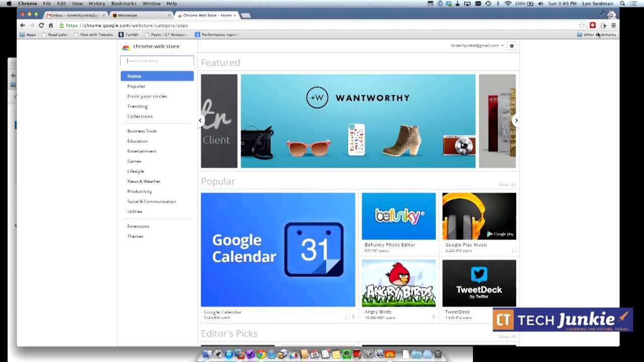Click View all beside Popular
The height and width of the screenshot is (362, 644).
coord(507,185)
